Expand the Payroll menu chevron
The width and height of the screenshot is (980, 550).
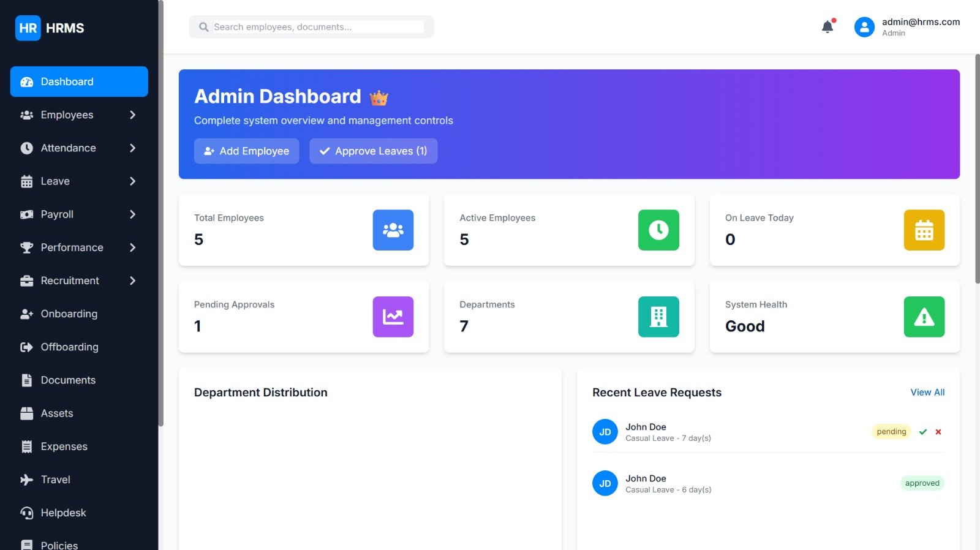132,214
